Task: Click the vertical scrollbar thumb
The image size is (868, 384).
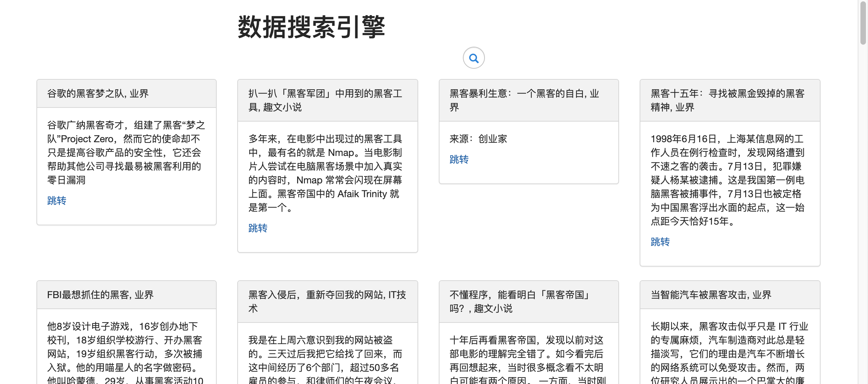Action: [863, 23]
